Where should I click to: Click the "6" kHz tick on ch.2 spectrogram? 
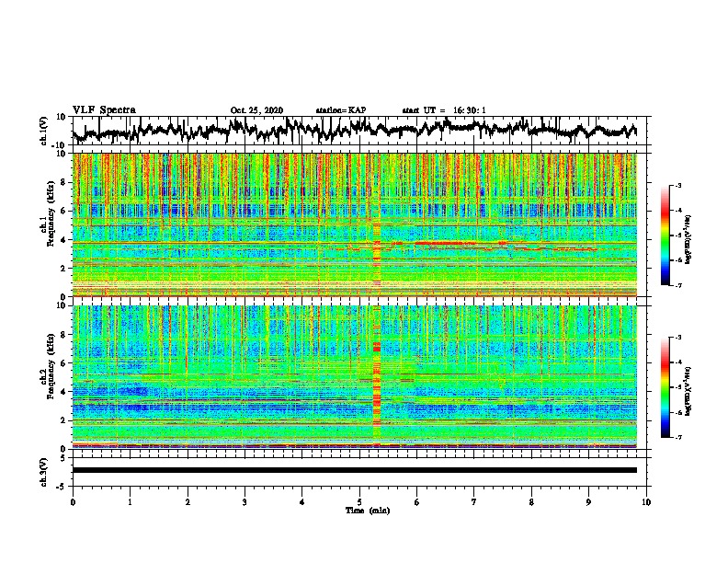tap(63, 363)
